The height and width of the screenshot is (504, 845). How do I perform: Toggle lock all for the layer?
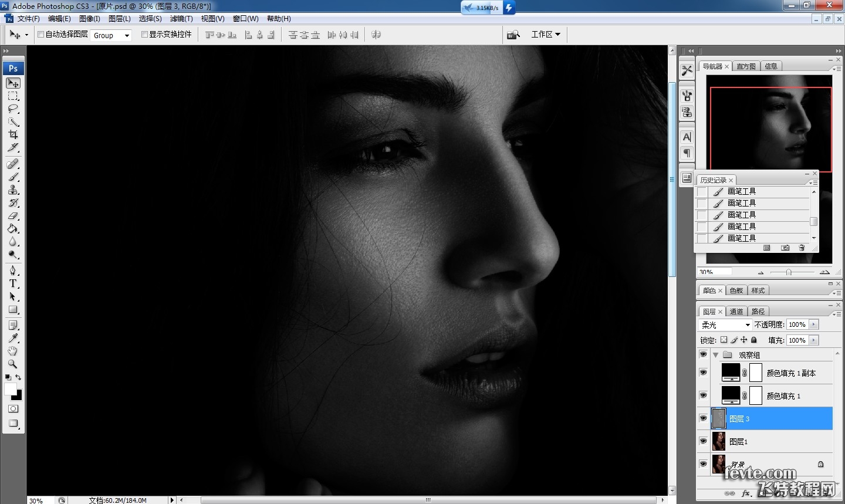pyautogui.click(x=754, y=340)
